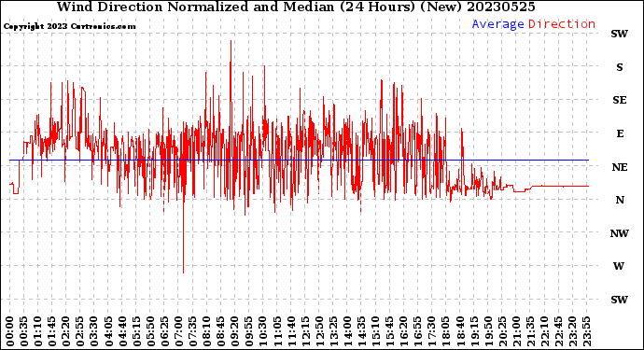644x350 pixels.
Task: Click the 16:20 time label
Action: point(403,331)
